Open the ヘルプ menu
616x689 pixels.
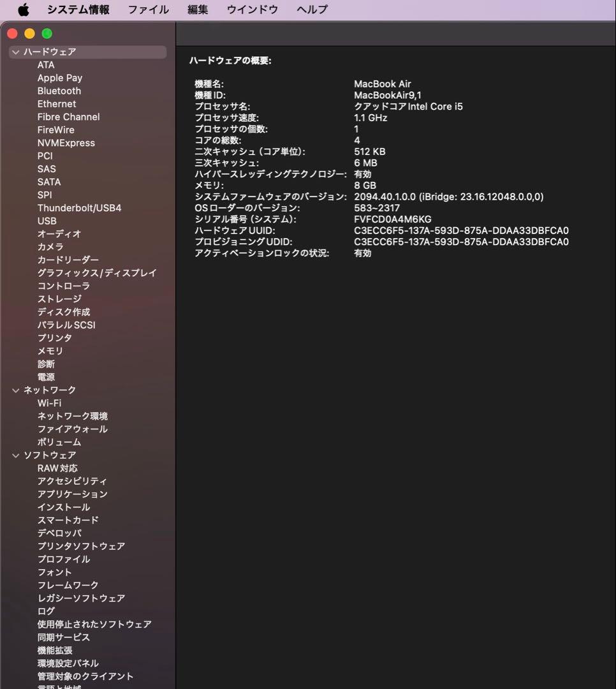click(x=311, y=9)
